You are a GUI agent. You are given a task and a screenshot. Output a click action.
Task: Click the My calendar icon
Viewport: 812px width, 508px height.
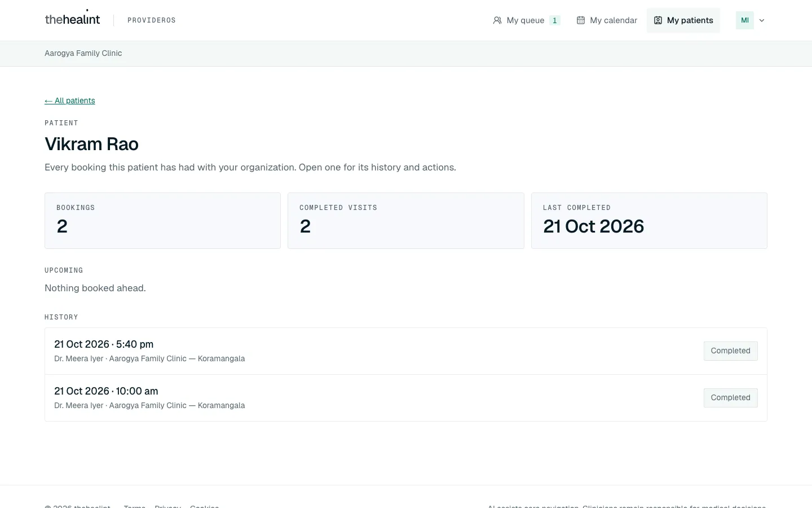[581, 20]
